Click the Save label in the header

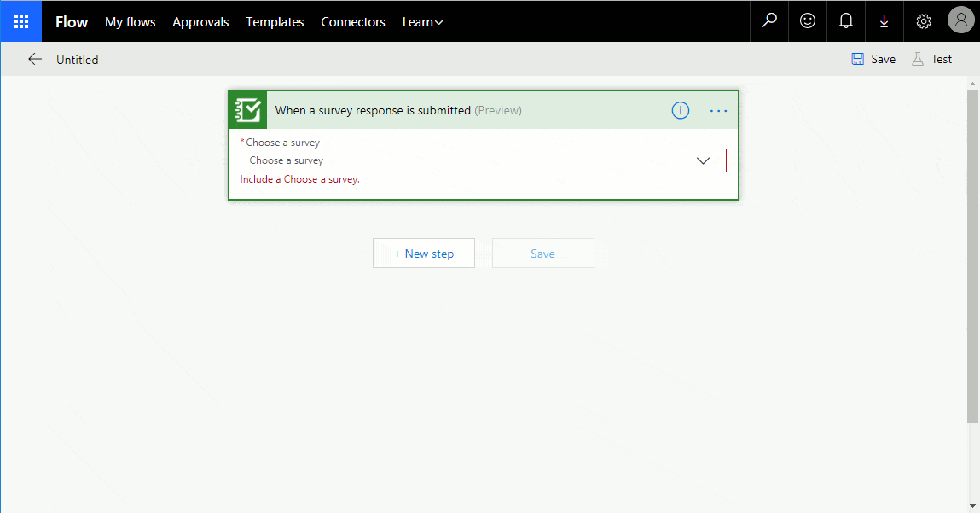coord(883,59)
